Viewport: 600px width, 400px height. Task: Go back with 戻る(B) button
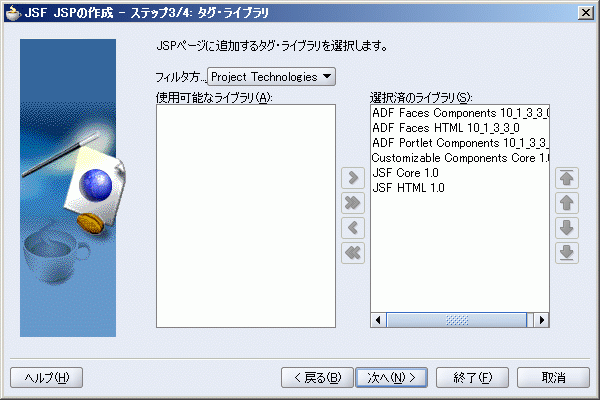[x=317, y=378]
